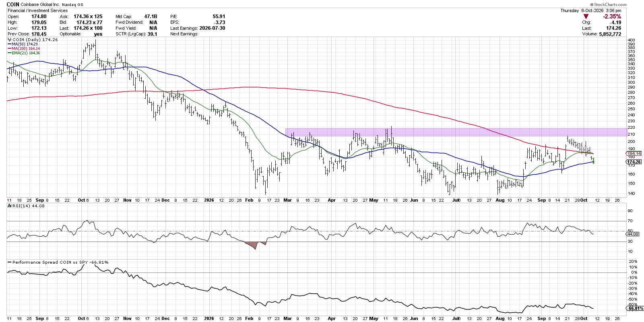Click the red MA(200) legend line marker

[9, 49]
